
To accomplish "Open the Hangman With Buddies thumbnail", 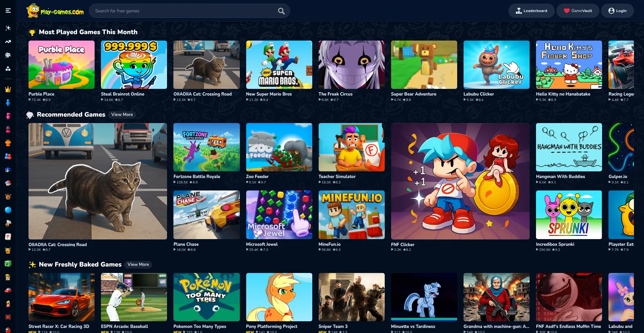I will tap(569, 147).
